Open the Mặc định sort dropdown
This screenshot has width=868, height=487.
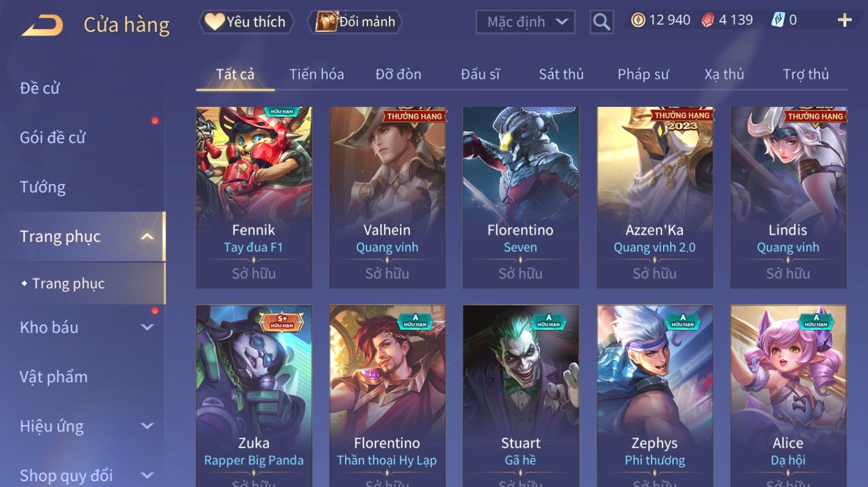(526, 22)
